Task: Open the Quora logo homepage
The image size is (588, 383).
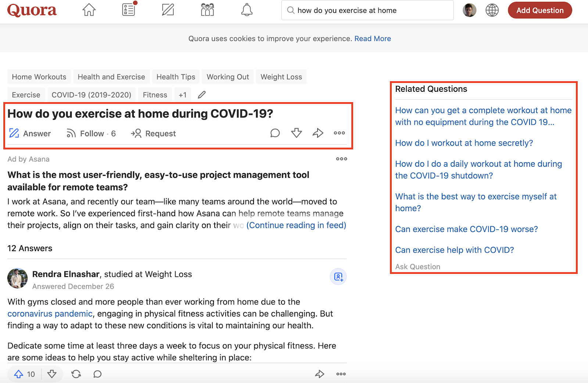Action: point(32,10)
